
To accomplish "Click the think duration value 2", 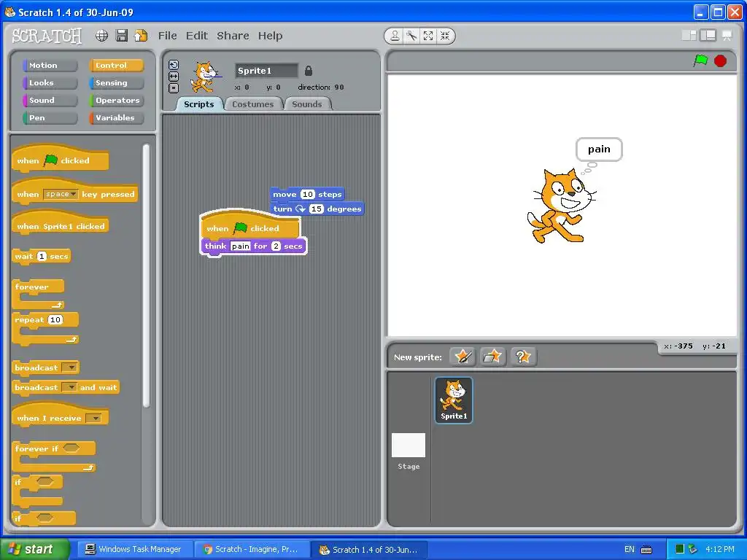I will [276, 246].
